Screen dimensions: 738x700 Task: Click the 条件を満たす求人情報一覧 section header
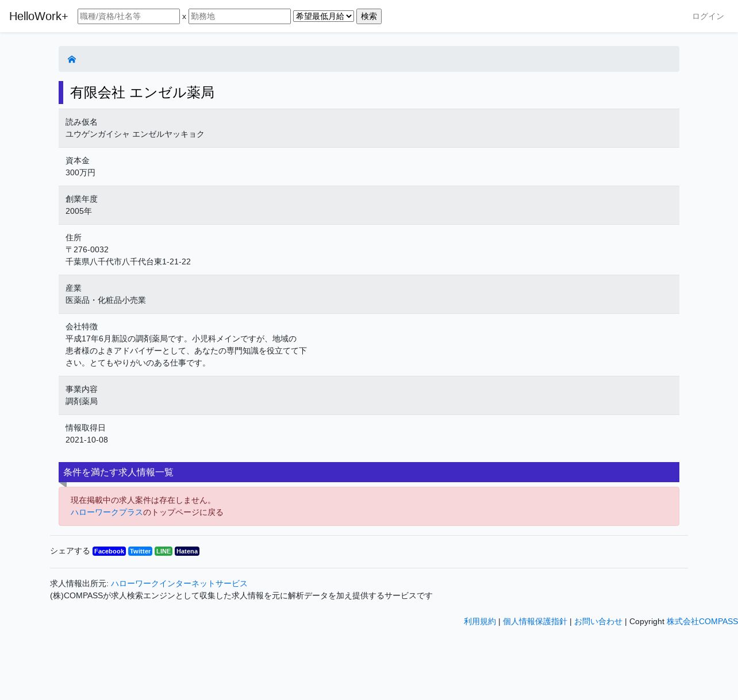(369, 472)
